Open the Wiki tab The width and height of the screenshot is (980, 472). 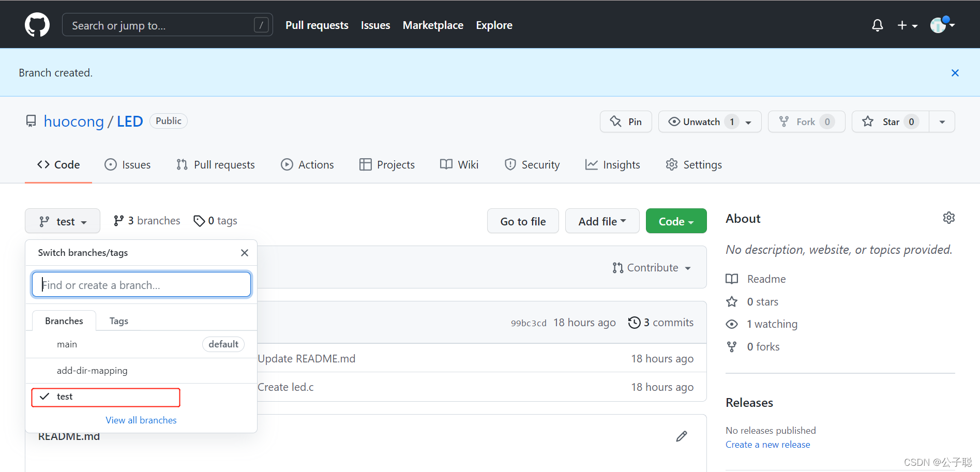(x=459, y=164)
